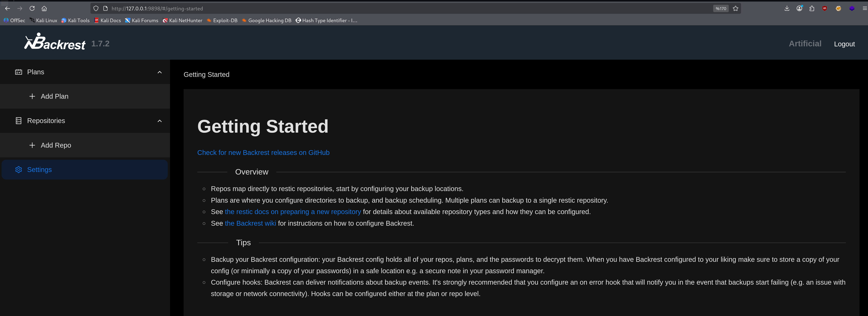The width and height of the screenshot is (868, 316).
Task: Open uBlock Origin extension icon
Action: pyautogui.click(x=824, y=8)
